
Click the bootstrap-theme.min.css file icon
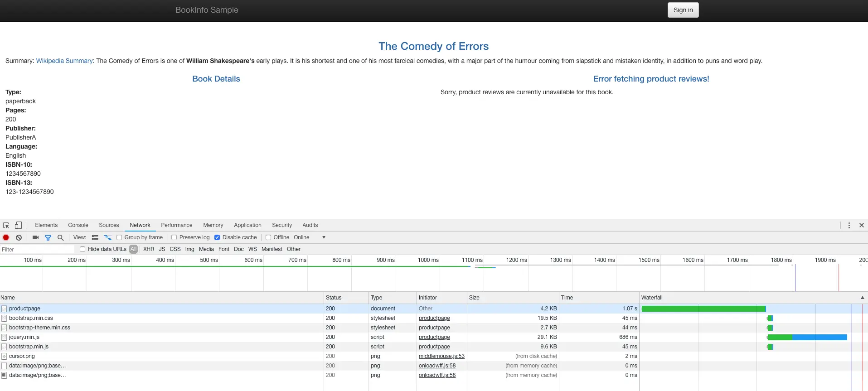click(4, 328)
